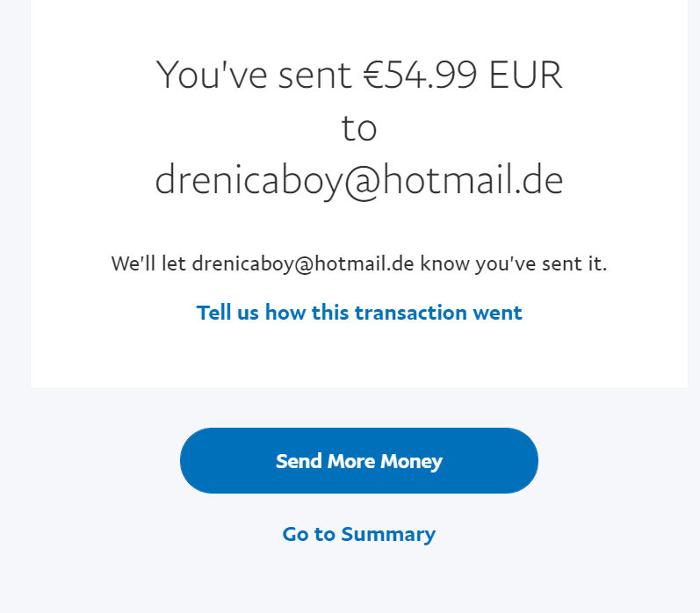Click the EUR currency label in heading
The height and width of the screenshot is (613, 700).
tap(525, 76)
